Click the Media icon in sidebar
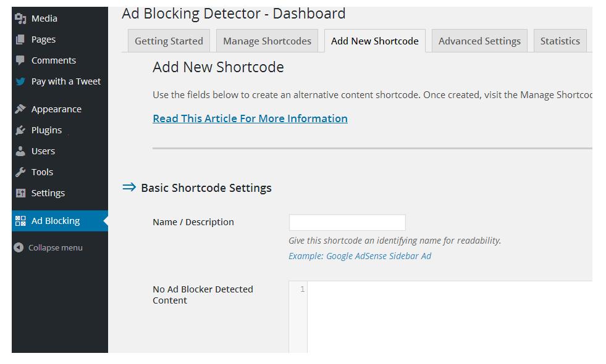 (20, 19)
